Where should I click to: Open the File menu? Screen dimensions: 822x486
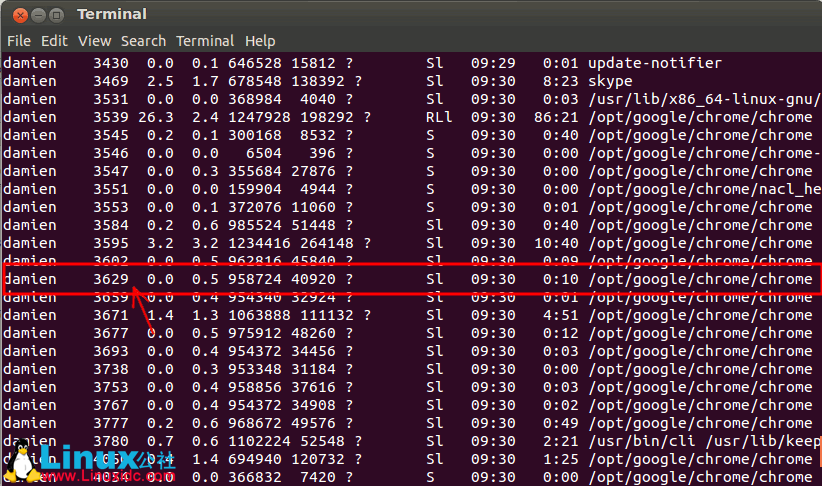19,41
